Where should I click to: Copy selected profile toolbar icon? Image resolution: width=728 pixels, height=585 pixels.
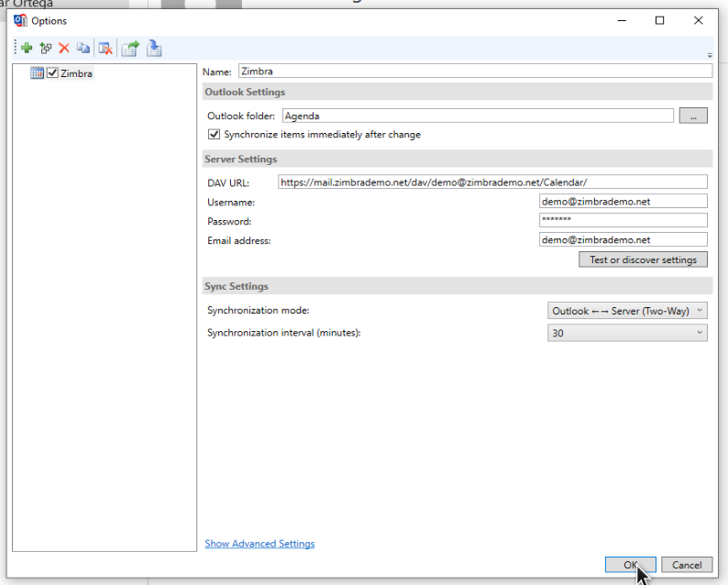83,48
